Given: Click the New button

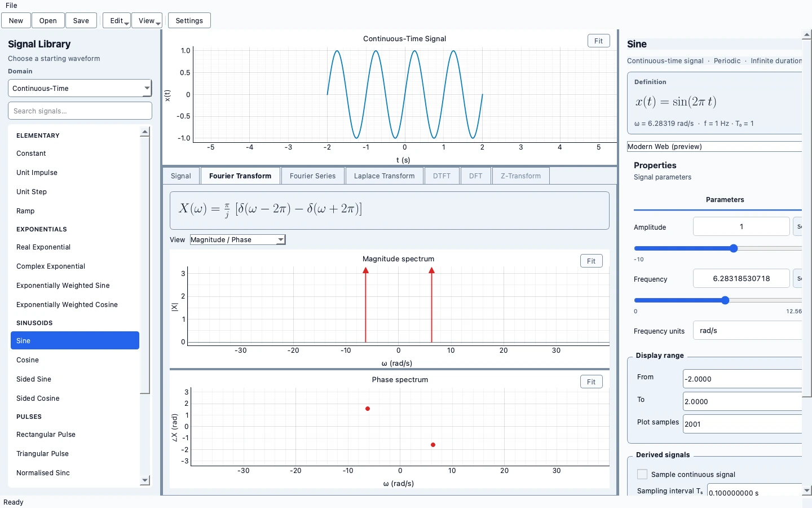Looking at the screenshot, I should (x=16, y=21).
